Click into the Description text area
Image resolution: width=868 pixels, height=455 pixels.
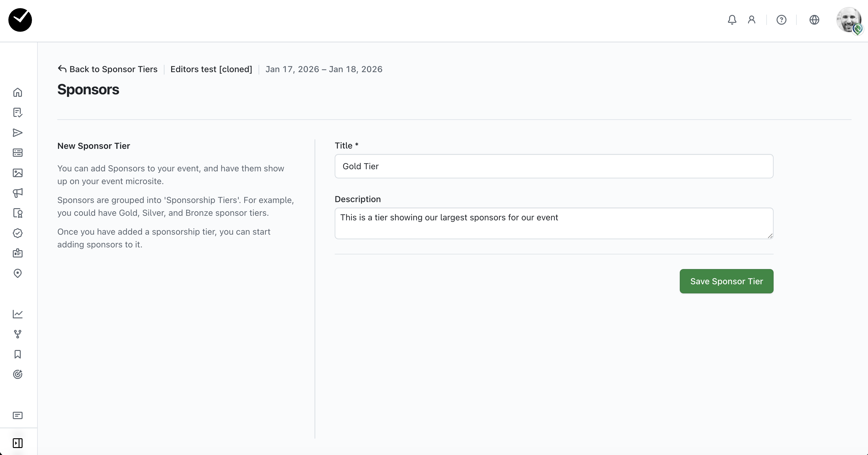pos(554,223)
